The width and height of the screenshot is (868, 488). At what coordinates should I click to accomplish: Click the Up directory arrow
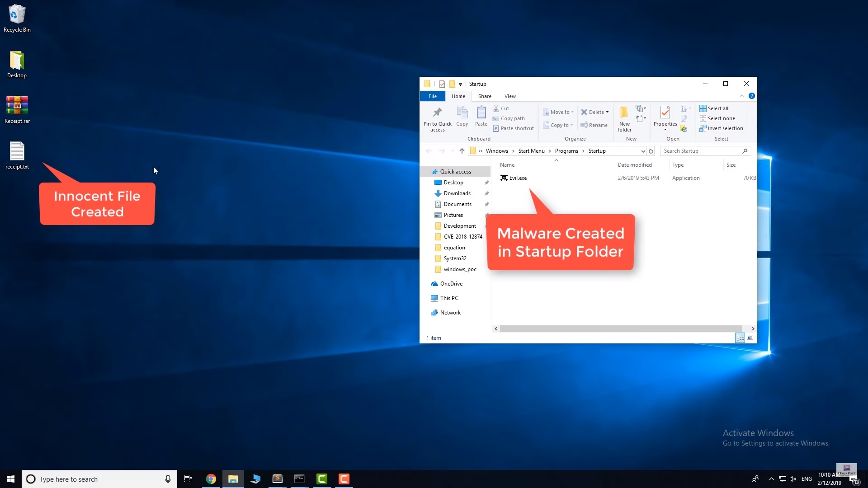(x=462, y=151)
